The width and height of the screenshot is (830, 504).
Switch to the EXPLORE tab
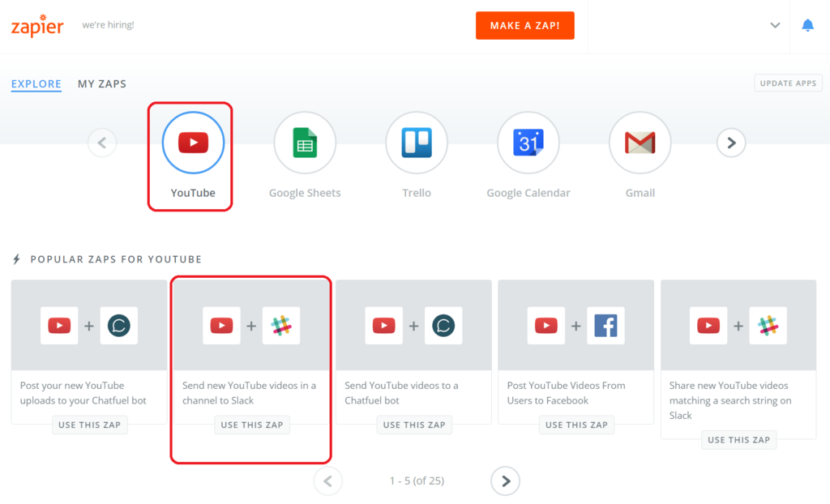click(36, 83)
